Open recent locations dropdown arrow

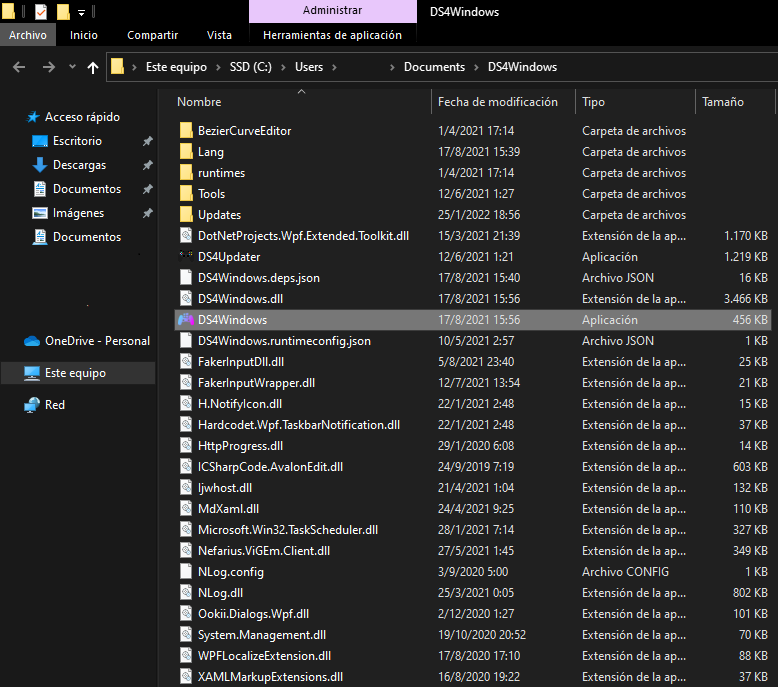tap(72, 66)
